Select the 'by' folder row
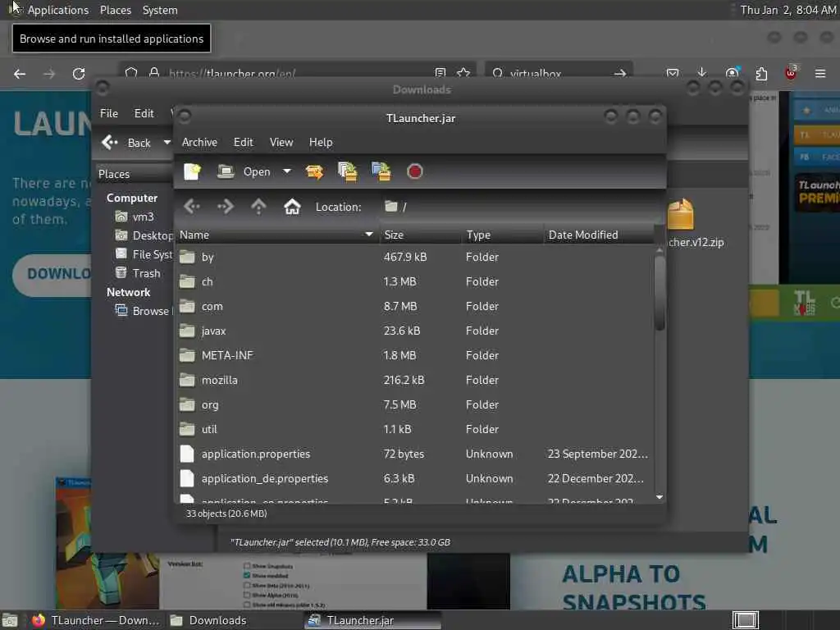Image resolution: width=840 pixels, height=630 pixels. click(x=414, y=257)
